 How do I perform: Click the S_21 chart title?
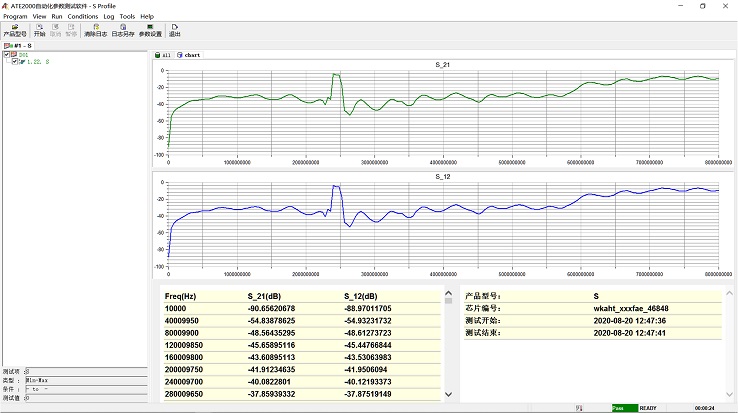pyautogui.click(x=442, y=65)
